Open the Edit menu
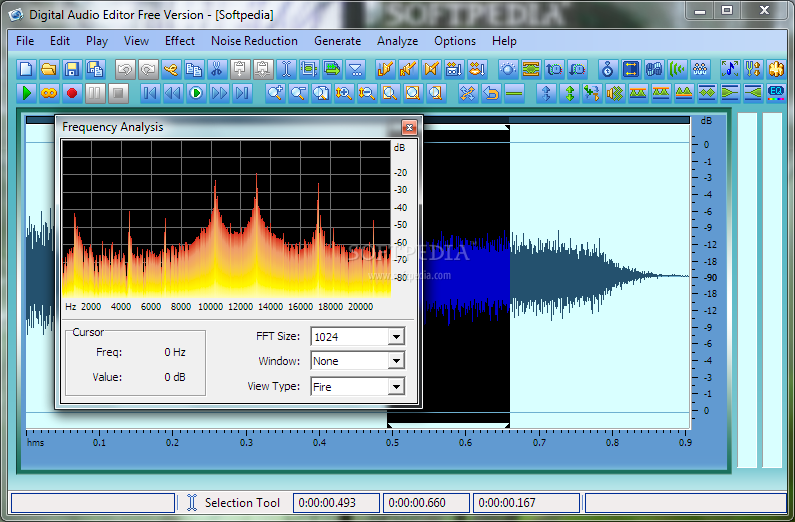This screenshot has height=522, width=795. click(60, 41)
